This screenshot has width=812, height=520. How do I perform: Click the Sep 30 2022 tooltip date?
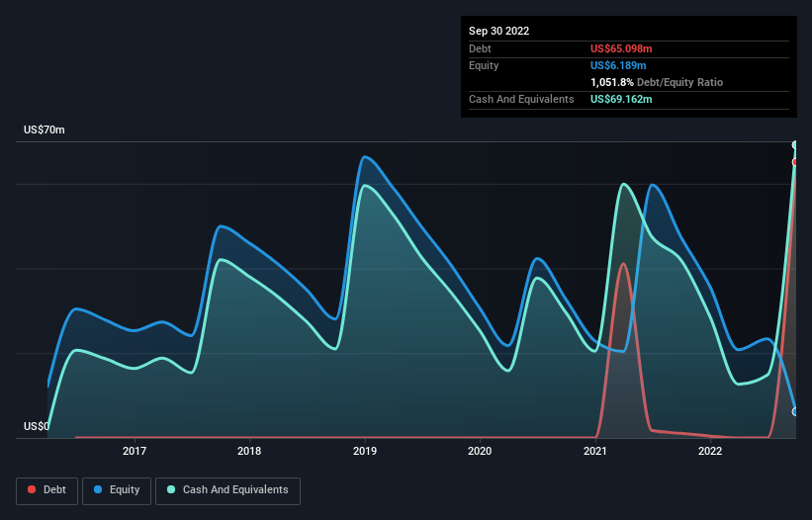coord(498,31)
